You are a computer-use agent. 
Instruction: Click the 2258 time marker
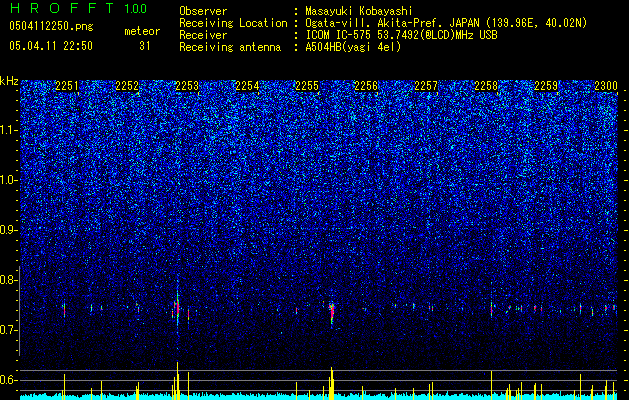coord(486,86)
